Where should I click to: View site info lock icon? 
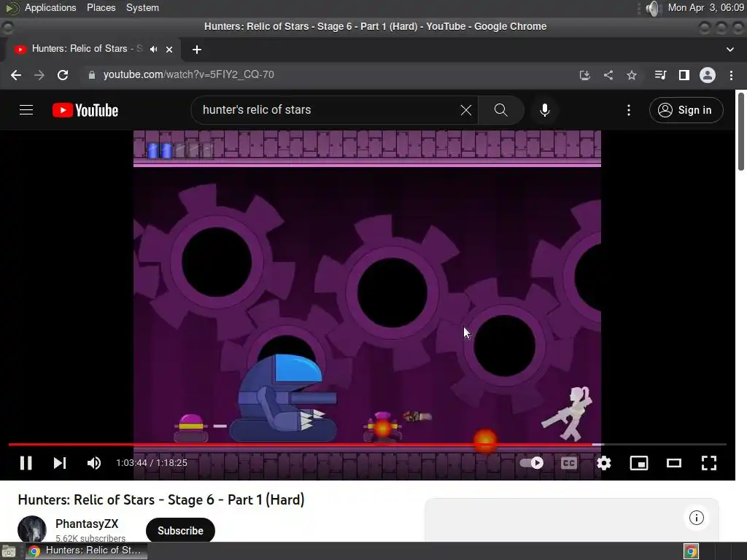(x=92, y=75)
